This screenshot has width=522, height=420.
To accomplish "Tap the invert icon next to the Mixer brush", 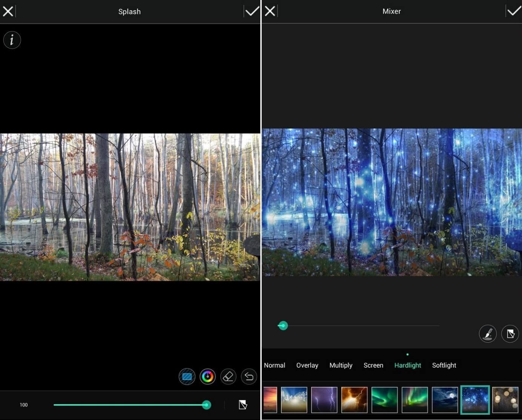I will (x=510, y=334).
